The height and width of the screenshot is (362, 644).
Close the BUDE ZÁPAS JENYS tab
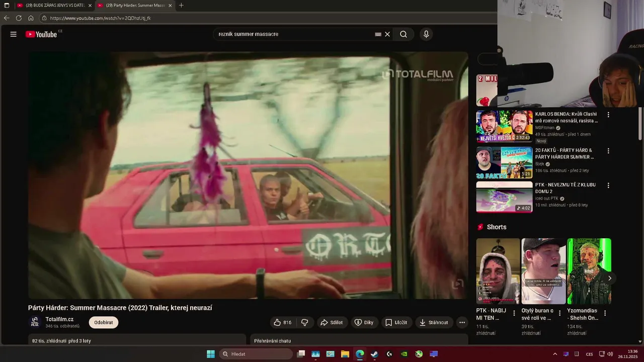click(x=90, y=6)
